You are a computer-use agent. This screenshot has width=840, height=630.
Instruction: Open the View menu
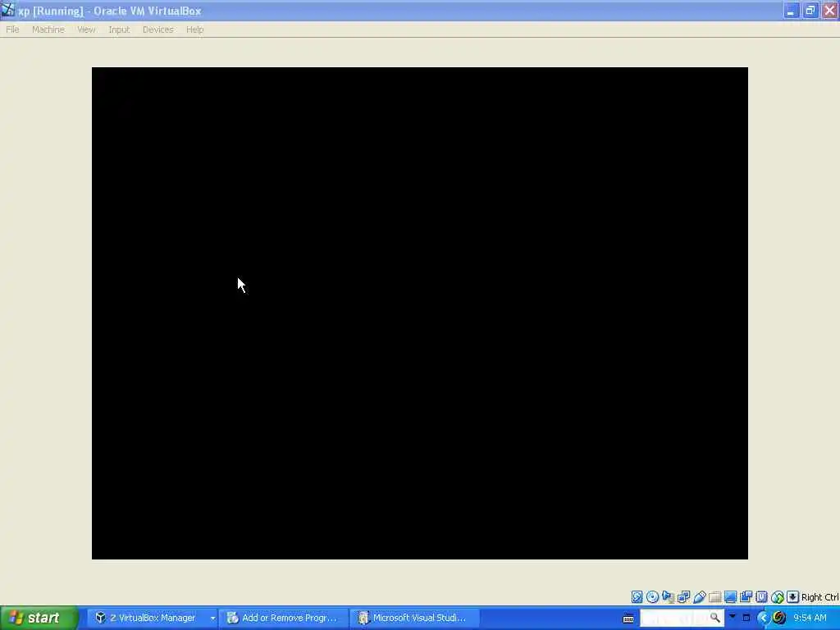[x=86, y=30]
